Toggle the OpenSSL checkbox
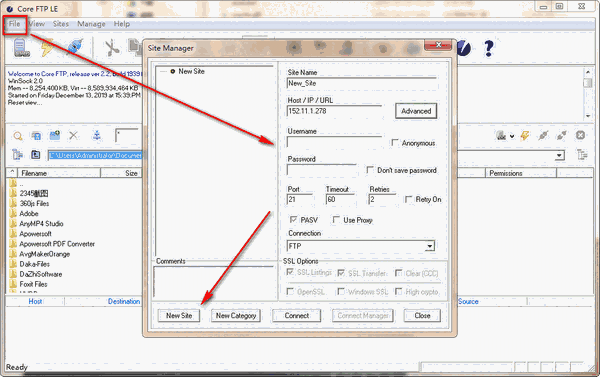Viewport: 600px width, 377px height. tap(290, 292)
